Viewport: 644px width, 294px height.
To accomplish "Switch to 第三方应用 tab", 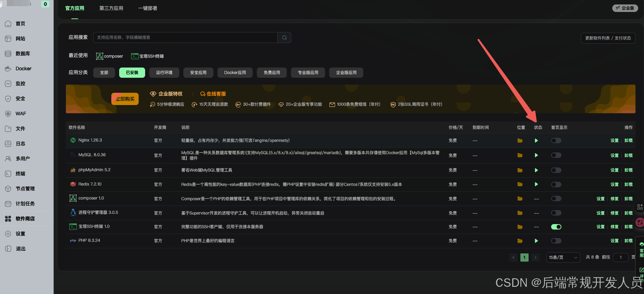I will 111,8.
